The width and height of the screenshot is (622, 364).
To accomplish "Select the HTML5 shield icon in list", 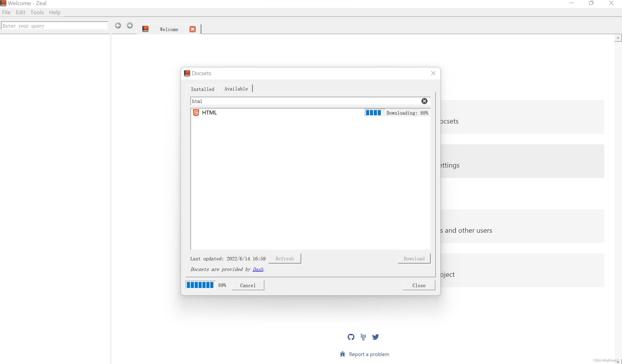I will [x=196, y=112].
